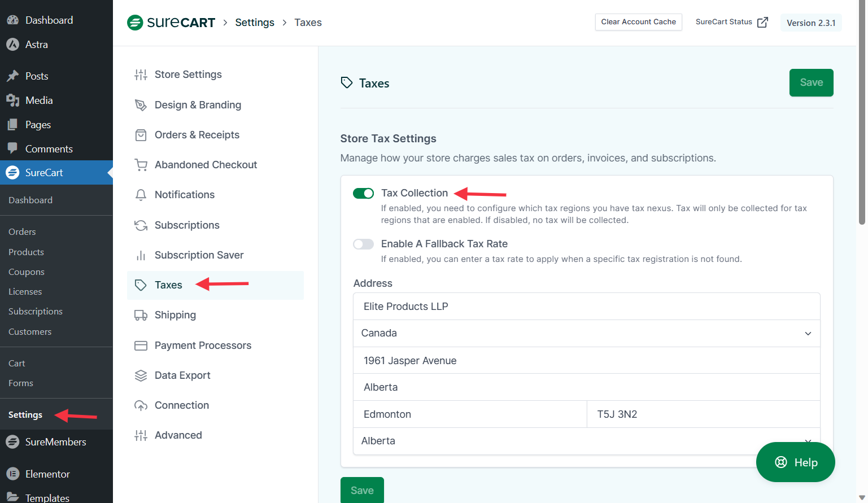Viewport: 868px width, 503px height.
Task: Click the Notifications bell icon
Action: click(141, 195)
